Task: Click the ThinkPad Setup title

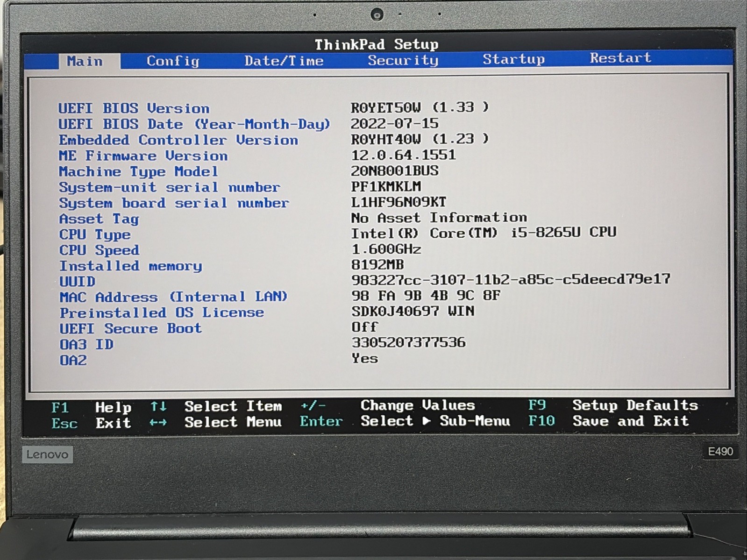Action: click(377, 45)
